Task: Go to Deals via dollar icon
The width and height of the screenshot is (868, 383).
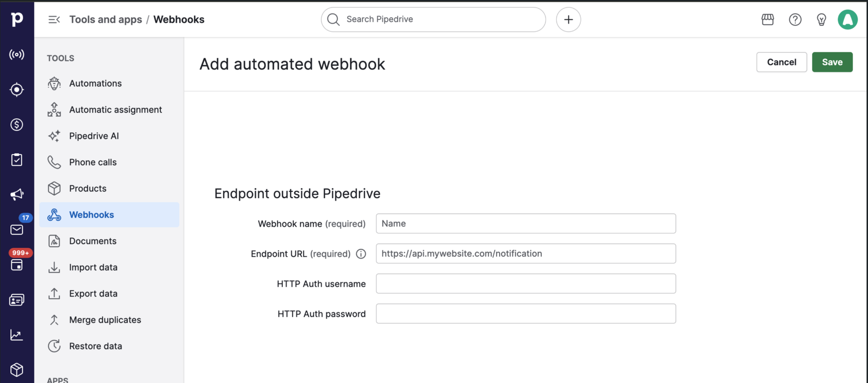Action: tap(17, 124)
